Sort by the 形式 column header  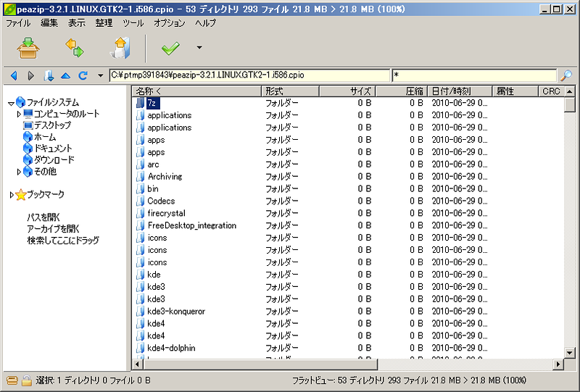291,91
